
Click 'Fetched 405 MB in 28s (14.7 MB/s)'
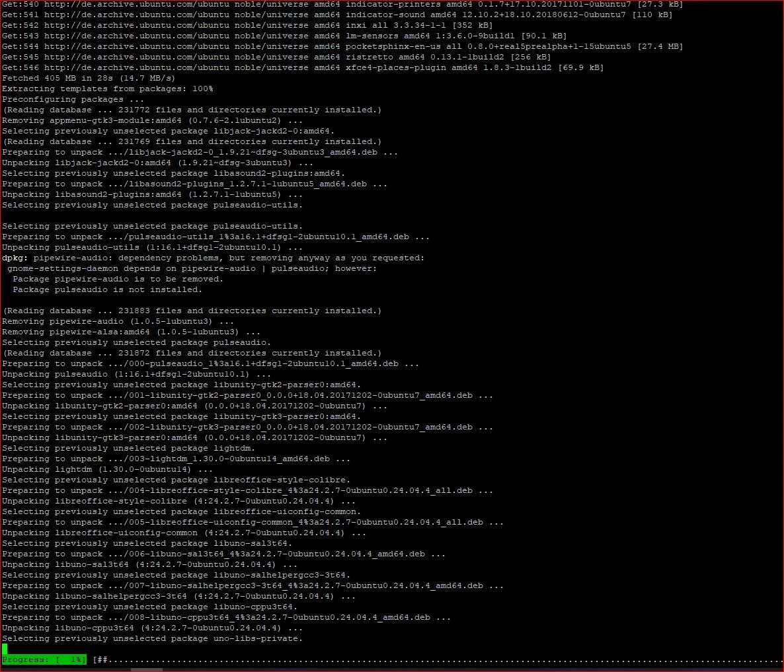click(x=89, y=78)
